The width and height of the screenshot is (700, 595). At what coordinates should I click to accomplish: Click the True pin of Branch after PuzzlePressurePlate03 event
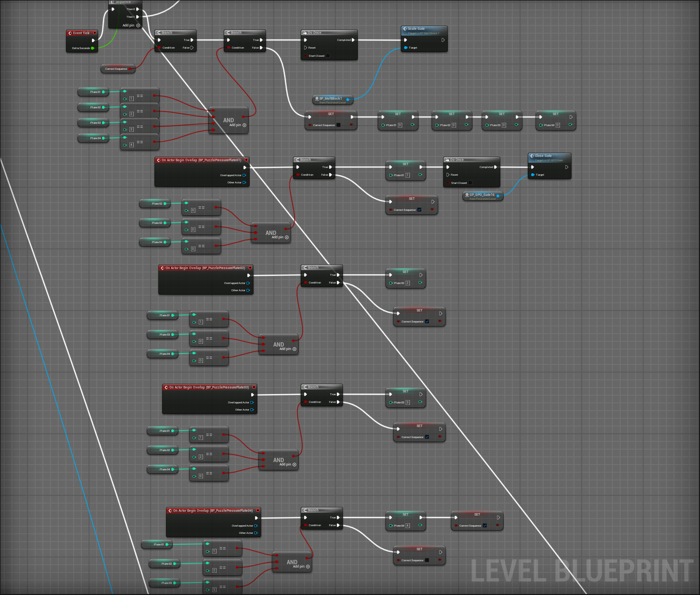click(338, 394)
